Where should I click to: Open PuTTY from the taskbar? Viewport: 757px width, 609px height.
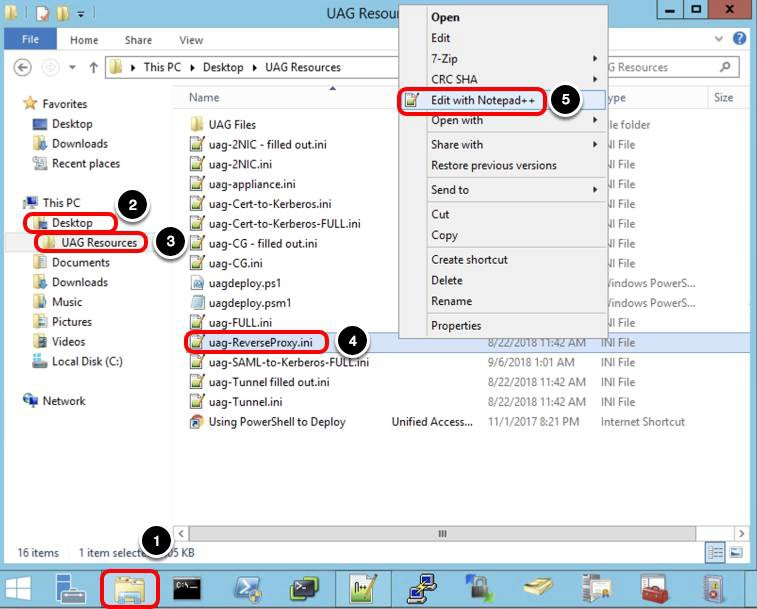422,589
